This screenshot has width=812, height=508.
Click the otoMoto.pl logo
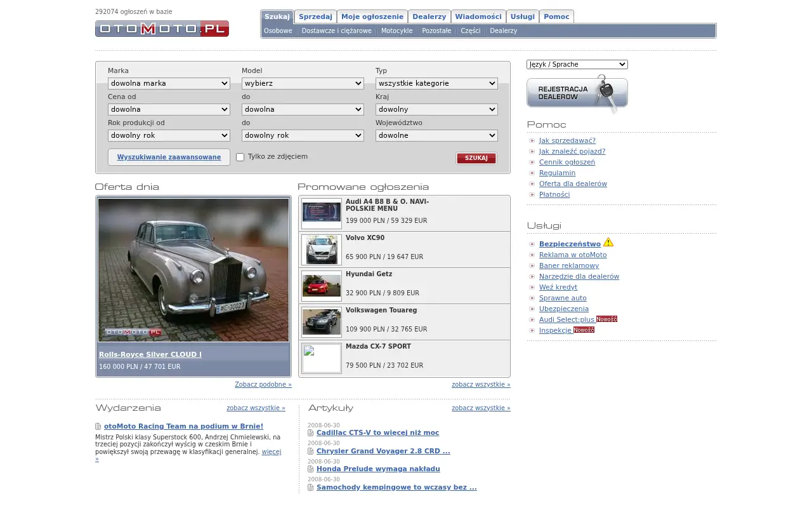click(x=162, y=29)
